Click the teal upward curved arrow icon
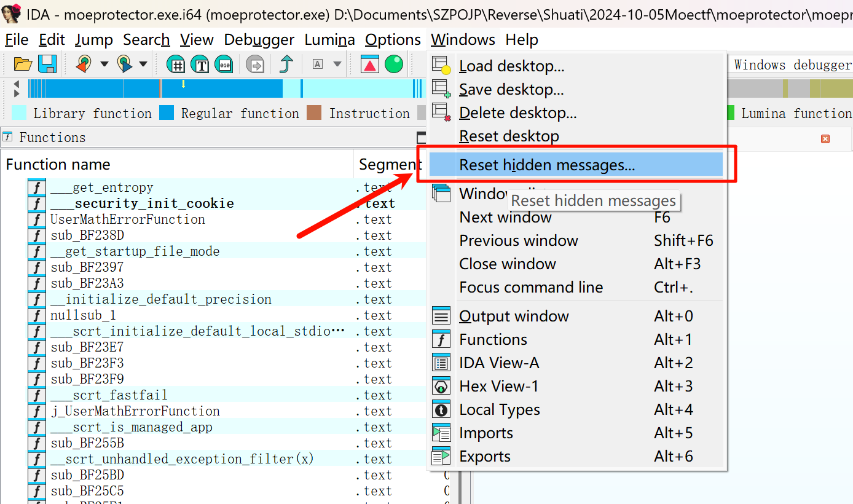This screenshot has width=853, height=504. [x=286, y=64]
